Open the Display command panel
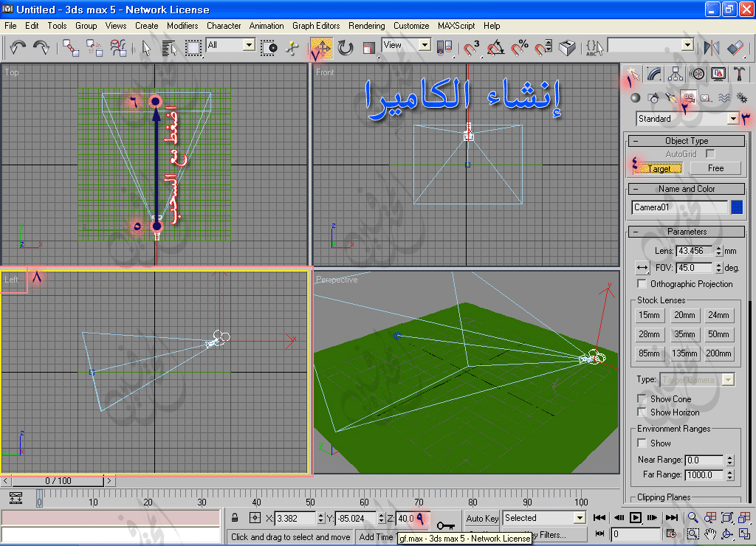The image size is (756, 546). coord(718,74)
